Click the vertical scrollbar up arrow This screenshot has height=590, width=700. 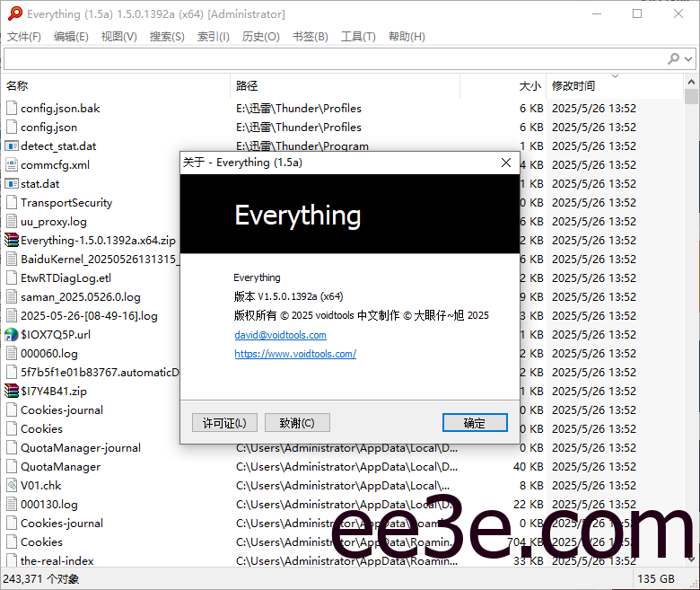pos(691,82)
